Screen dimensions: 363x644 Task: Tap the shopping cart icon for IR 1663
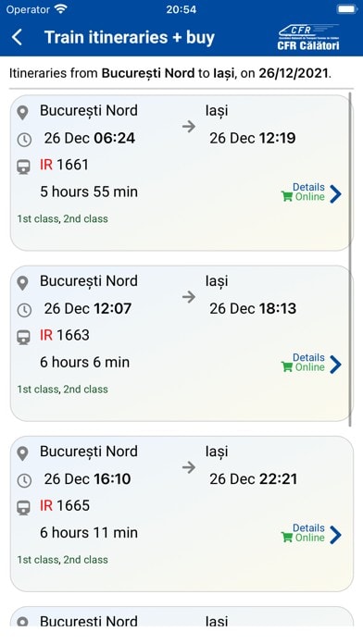click(x=287, y=367)
